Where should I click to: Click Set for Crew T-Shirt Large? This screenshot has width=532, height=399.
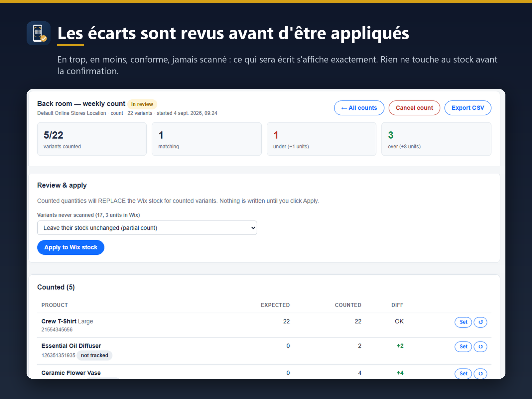tap(464, 322)
